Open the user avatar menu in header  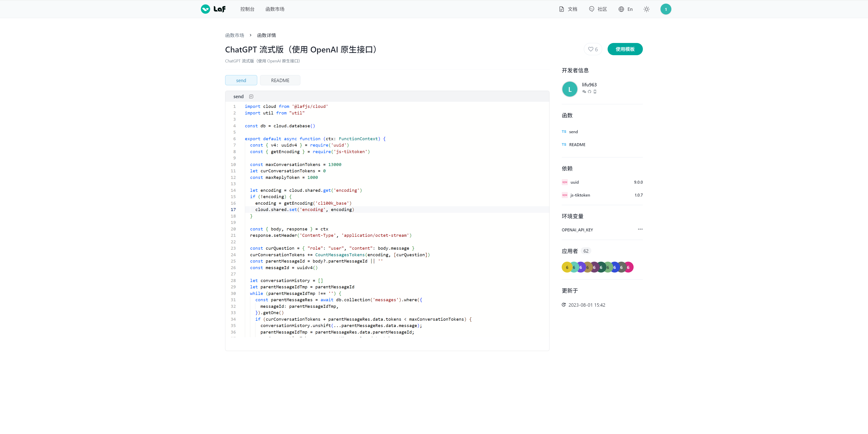click(x=665, y=9)
